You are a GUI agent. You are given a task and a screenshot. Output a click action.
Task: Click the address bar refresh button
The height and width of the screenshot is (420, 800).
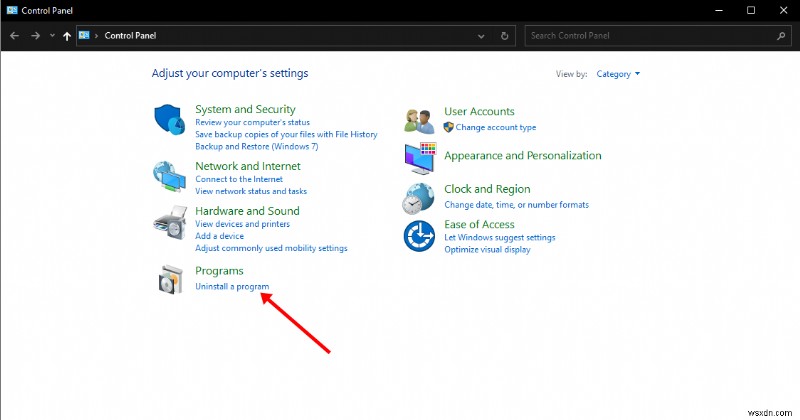505,36
